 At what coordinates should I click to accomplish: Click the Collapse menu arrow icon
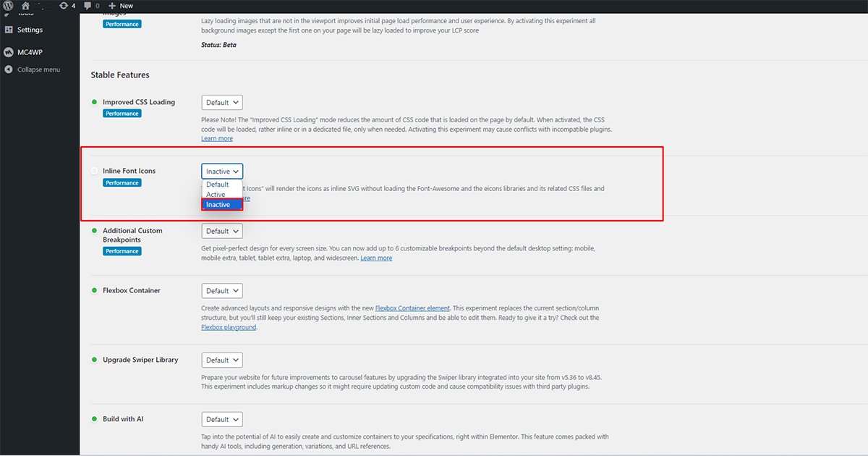[x=9, y=69]
